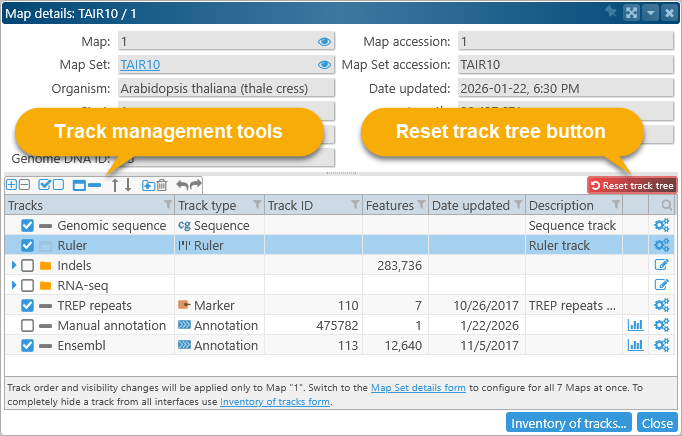Click the add new folder icon
This screenshot has height=436, width=682.
click(x=148, y=185)
